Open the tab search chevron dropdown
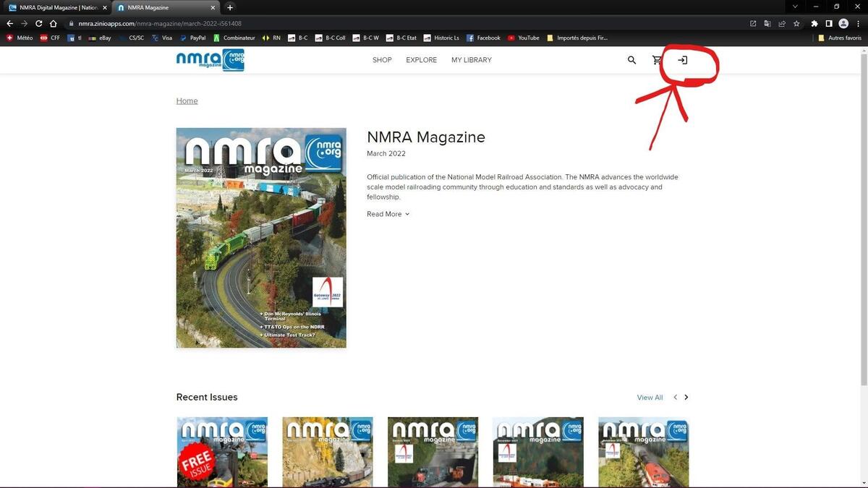868x488 pixels. (x=795, y=7)
